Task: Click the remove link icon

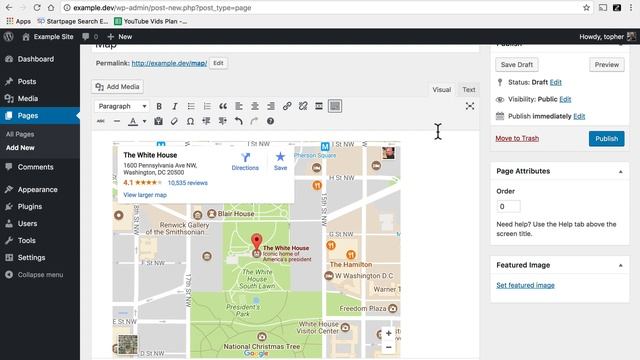Action: tap(303, 106)
